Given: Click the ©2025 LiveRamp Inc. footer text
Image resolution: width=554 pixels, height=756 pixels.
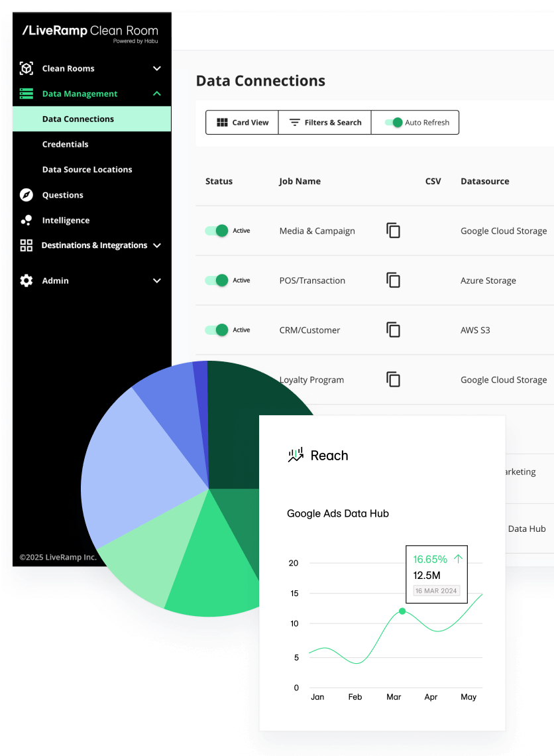Looking at the screenshot, I should pos(58,557).
